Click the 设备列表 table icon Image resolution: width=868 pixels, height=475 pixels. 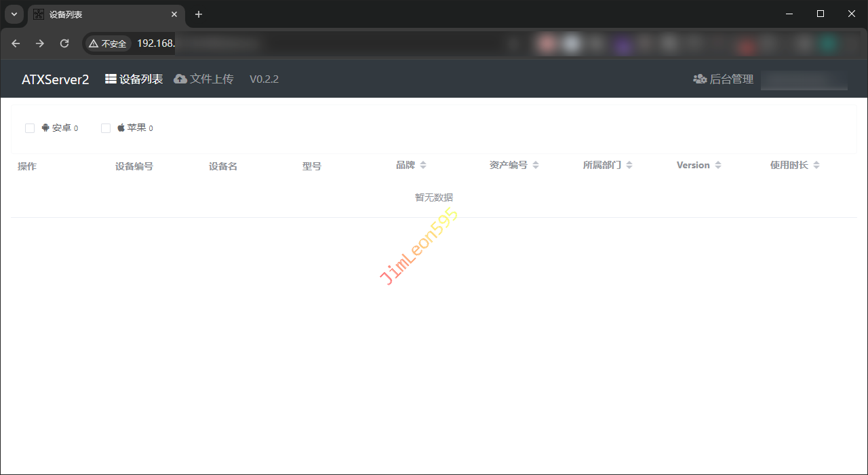(111, 79)
